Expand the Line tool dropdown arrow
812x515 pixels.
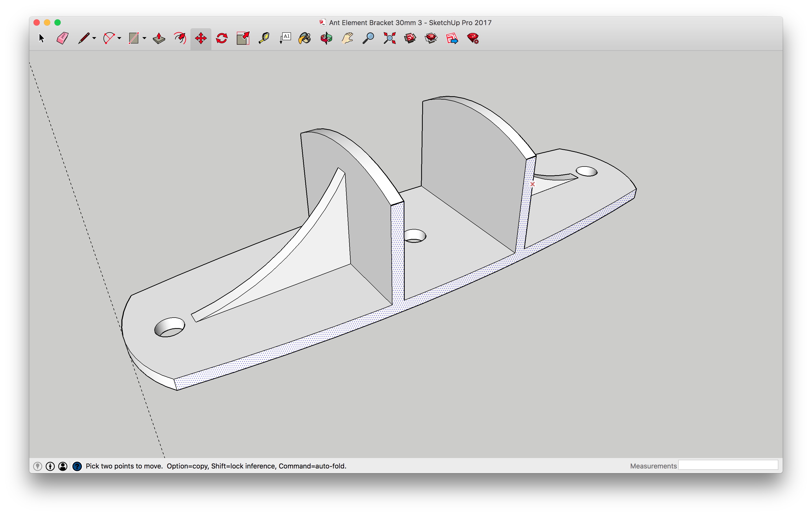point(94,38)
